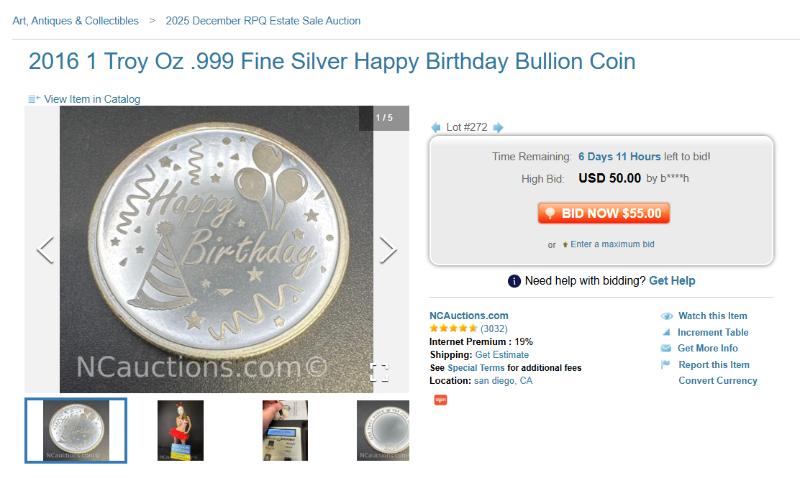Click the eye icon to watch item
The height and width of the screenshot is (478, 800).
coord(667,316)
